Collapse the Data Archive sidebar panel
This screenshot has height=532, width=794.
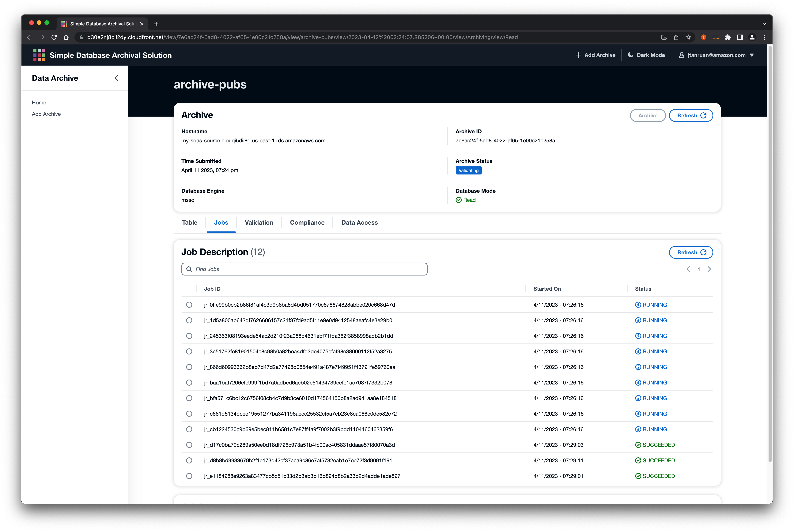pos(116,78)
